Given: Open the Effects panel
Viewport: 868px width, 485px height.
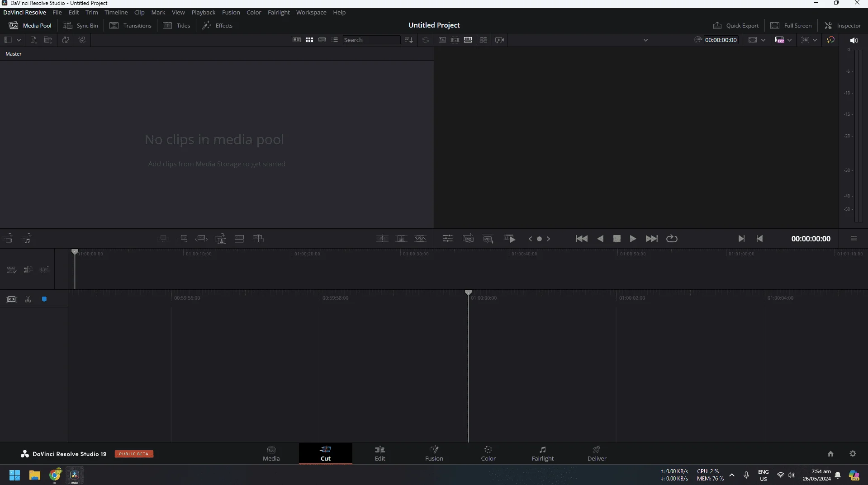Looking at the screenshot, I should tap(218, 25).
